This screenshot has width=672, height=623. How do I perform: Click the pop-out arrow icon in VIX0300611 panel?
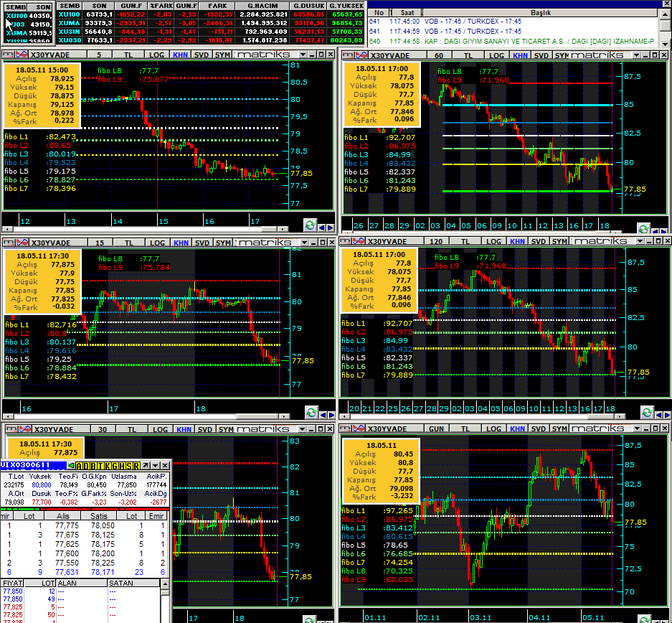click(144, 465)
